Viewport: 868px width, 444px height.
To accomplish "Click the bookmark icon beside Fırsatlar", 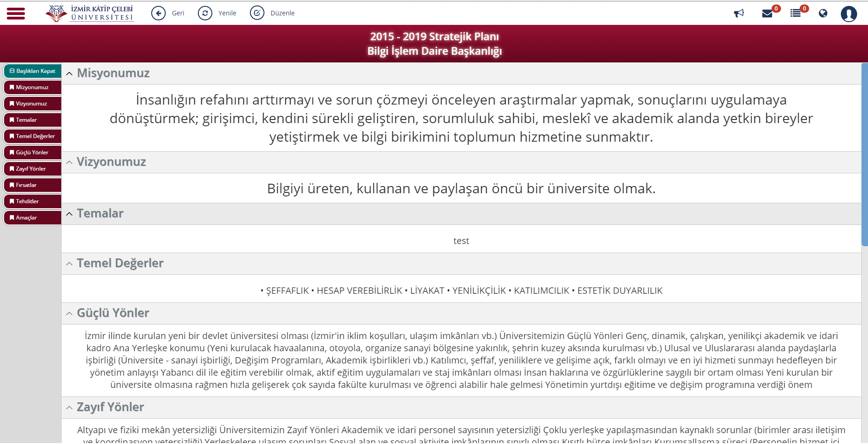I will click(12, 185).
